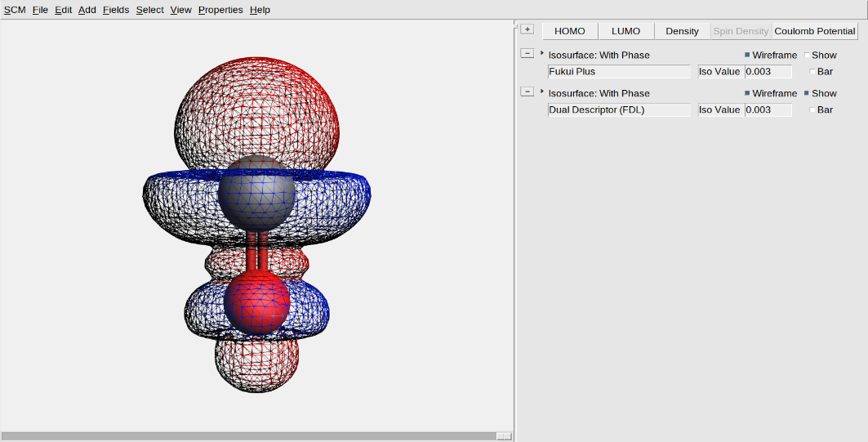Remove the Fukui Plus isosurface with minus button
This screenshot has width=868, height=442.
pos(527,54)
